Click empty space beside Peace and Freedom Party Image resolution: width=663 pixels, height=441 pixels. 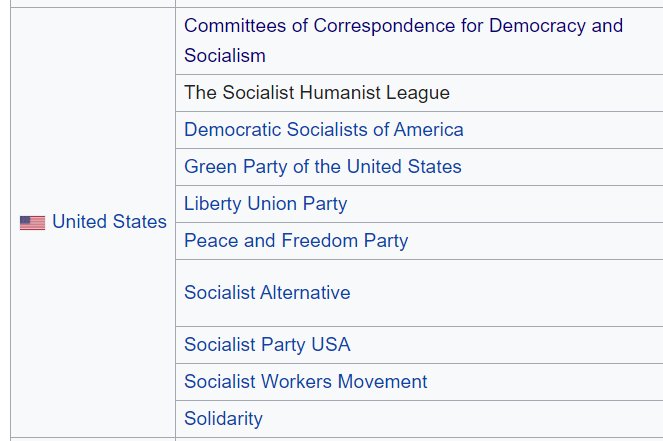coord(530,241)
